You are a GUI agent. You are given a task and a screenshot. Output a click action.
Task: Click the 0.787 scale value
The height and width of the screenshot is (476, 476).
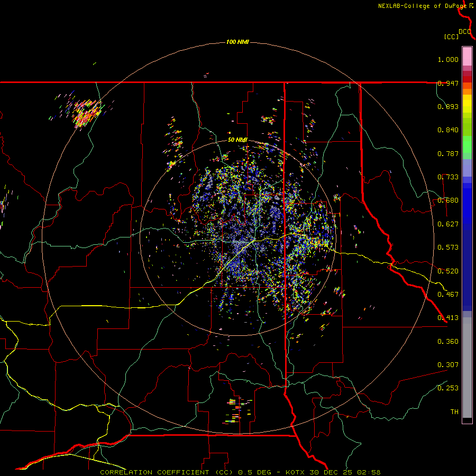pyautogui.click(x=448, y=153)
